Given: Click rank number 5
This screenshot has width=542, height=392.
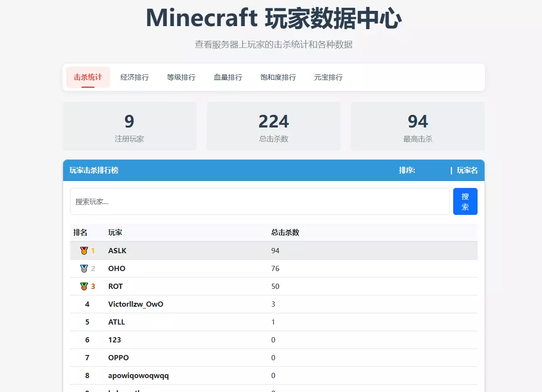Looking at the screenshot, I should [x=87, y=322].
